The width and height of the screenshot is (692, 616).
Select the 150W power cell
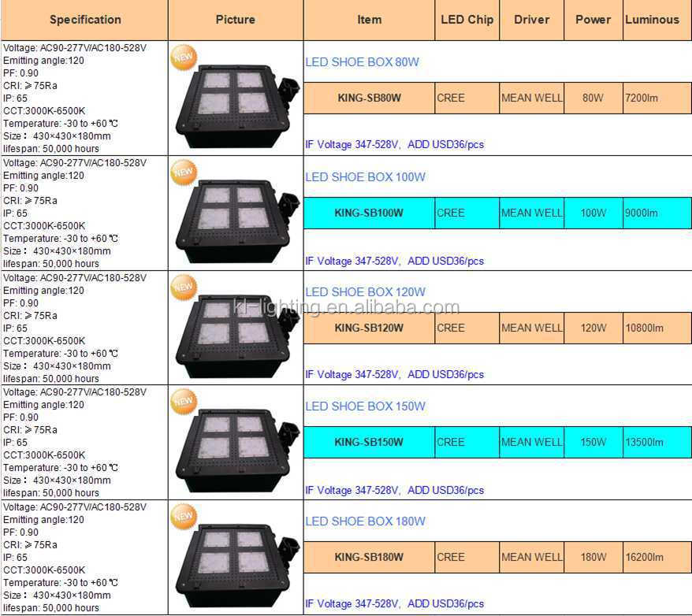click(x=593, y=442)
